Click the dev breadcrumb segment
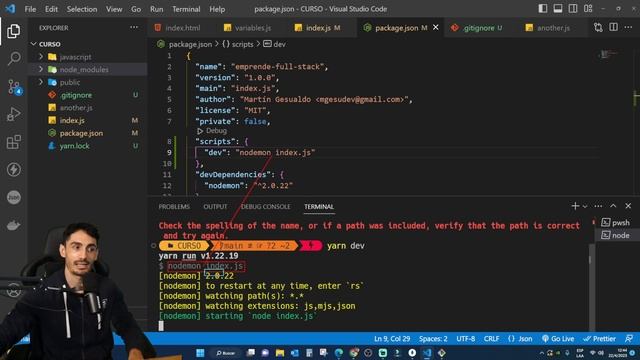Screen dimensions: 640x360 tap(275, 44)
